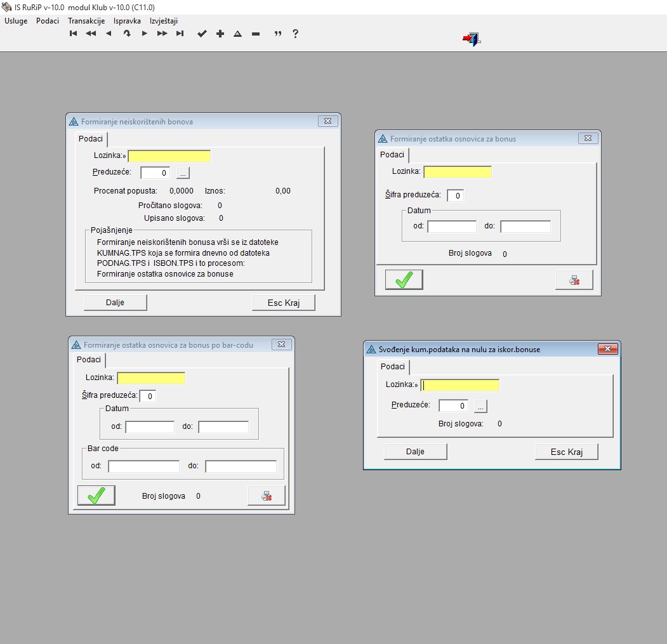Click the triangle change record toolbar icon

click(238, 34)
